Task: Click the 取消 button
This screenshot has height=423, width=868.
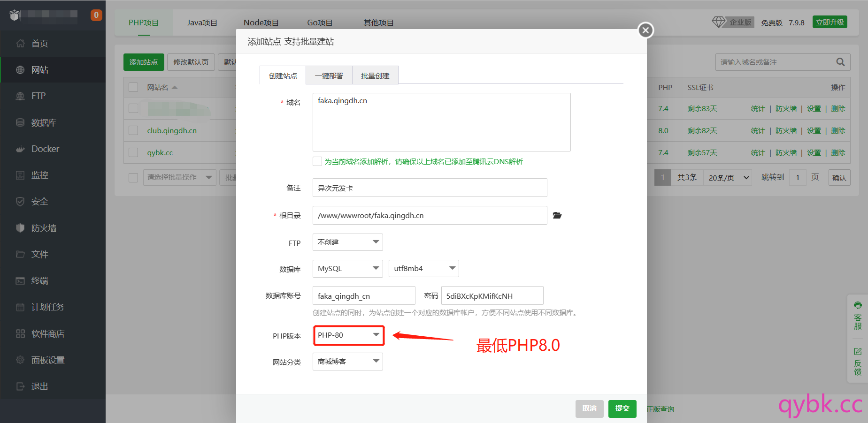Action: [589, 408]
